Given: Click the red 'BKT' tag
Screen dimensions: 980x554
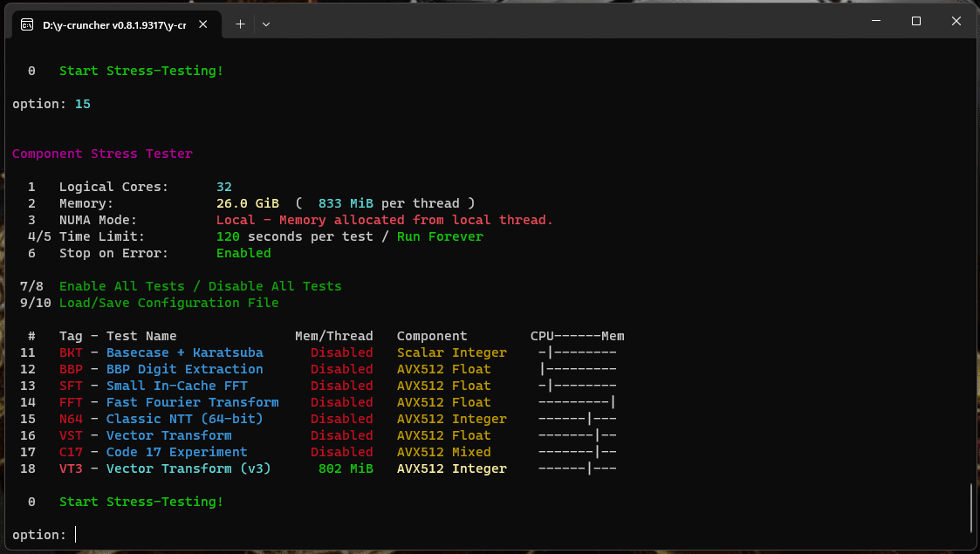Looking at the screenshot, I should [x=71, y=352].
